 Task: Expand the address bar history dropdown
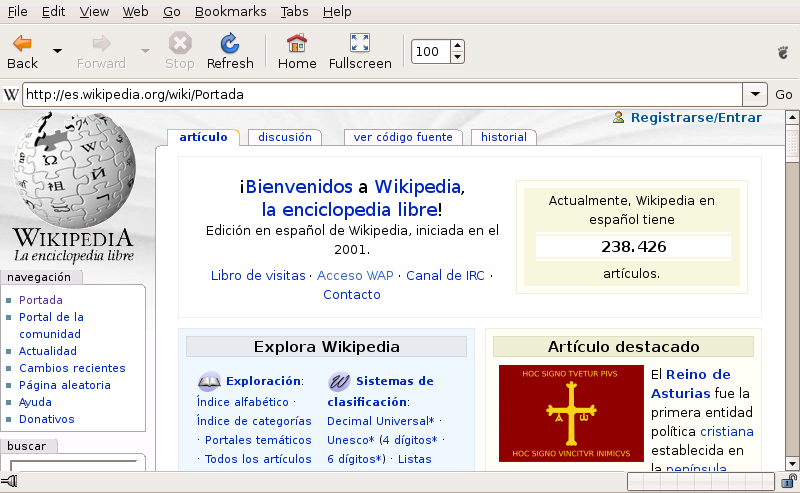point(755,94)
